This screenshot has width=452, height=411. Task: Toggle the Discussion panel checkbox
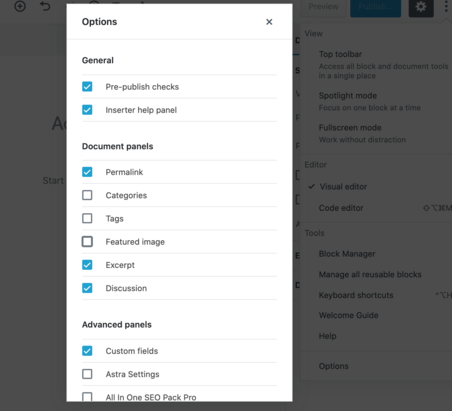pos(87,288)
